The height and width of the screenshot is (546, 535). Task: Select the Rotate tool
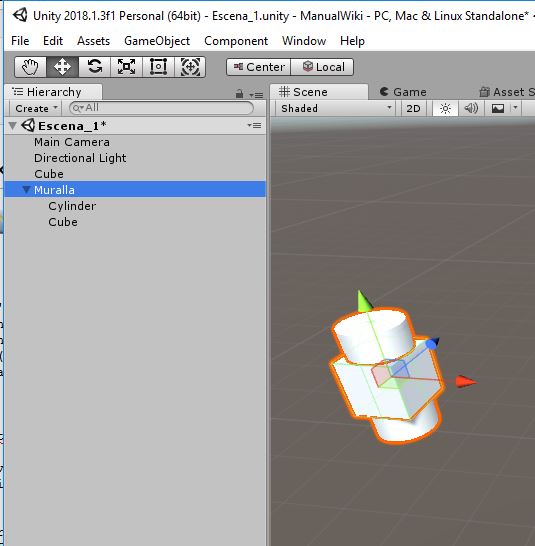click(x=95, y=67)
